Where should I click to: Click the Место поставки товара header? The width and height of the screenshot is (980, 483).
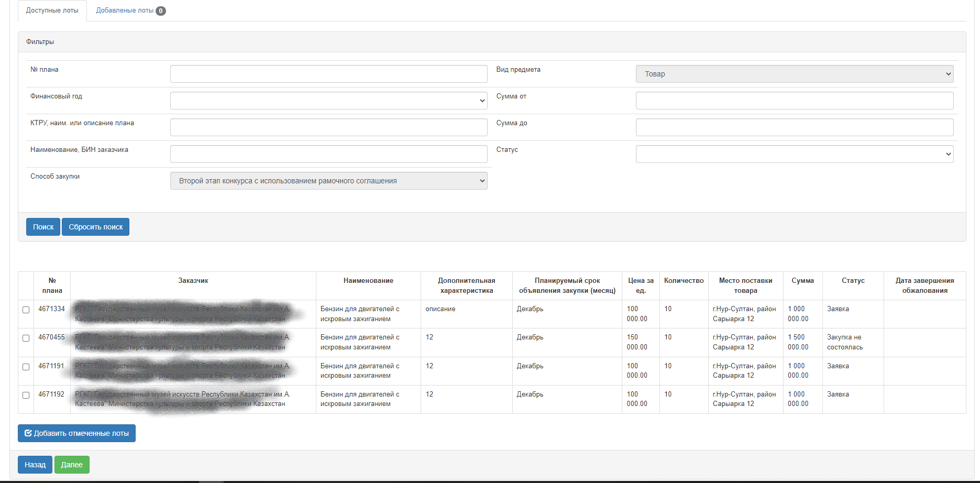coord(745,286)
